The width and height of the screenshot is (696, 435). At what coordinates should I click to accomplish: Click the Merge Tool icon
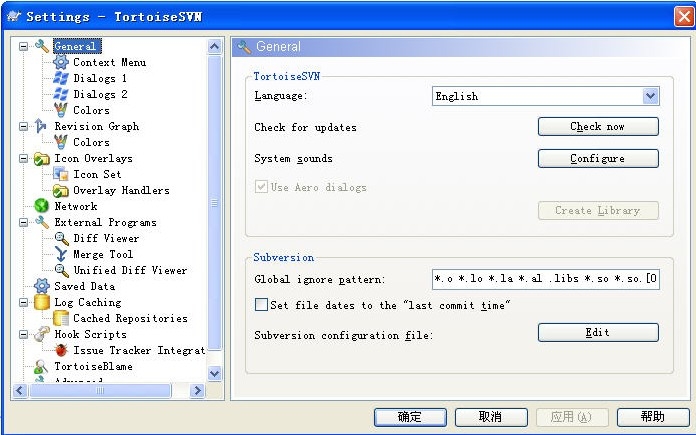(61, 254)
